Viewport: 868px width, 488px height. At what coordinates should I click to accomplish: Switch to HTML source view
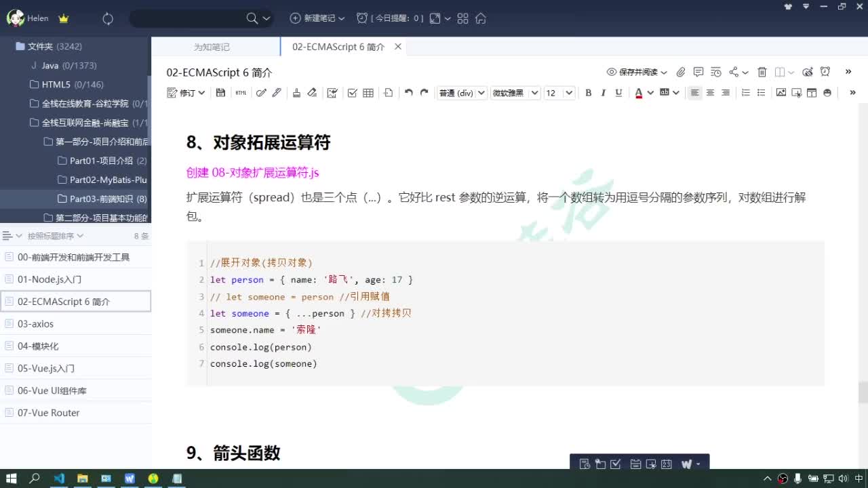point(241,93)
